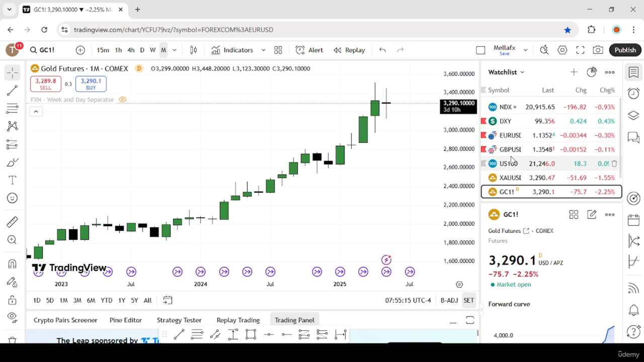Open the layout grid templates icon
The image size is (644, 362).
coord(278,50)
